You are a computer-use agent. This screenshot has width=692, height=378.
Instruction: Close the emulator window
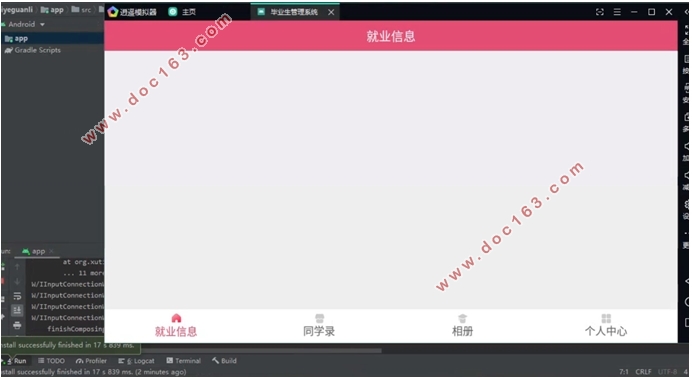[669, 12]
